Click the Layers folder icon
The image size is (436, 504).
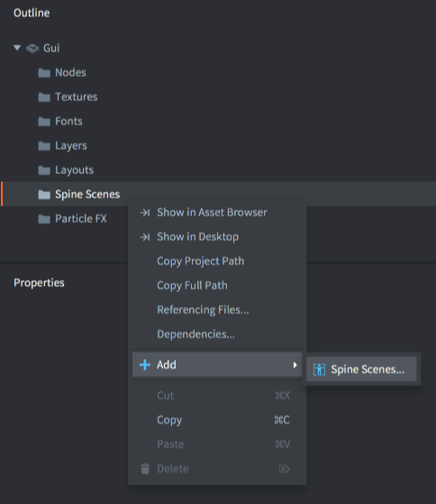(x=44, y=146)
